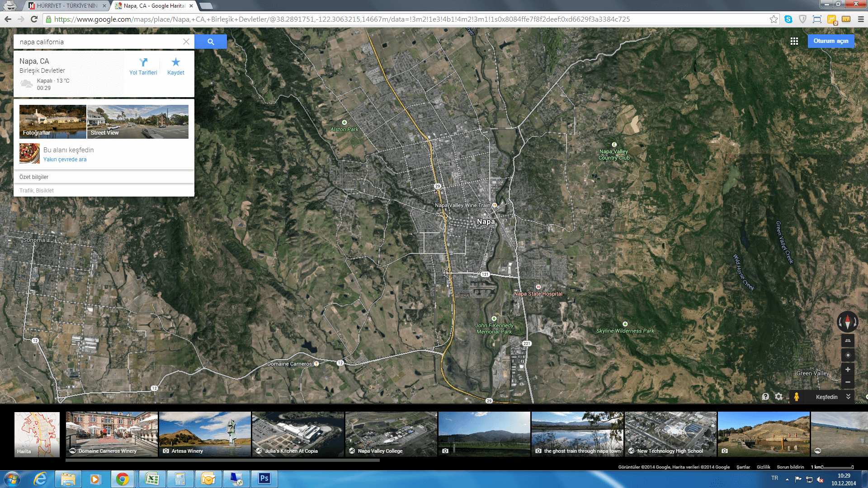The width and height of the screenshot is (868, 488).
Task: Switch to the HÜRRİYET browser tab
Action: click(66, 6)
